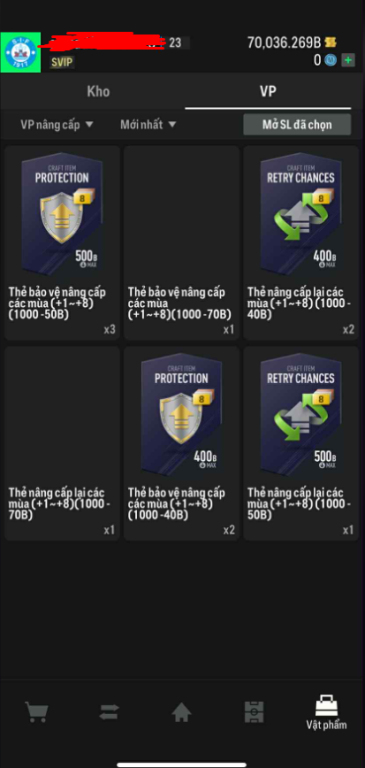Open the Mới nhất sort dropdown
This screenshot has width=365, height=768.
(x=148, y=124)
